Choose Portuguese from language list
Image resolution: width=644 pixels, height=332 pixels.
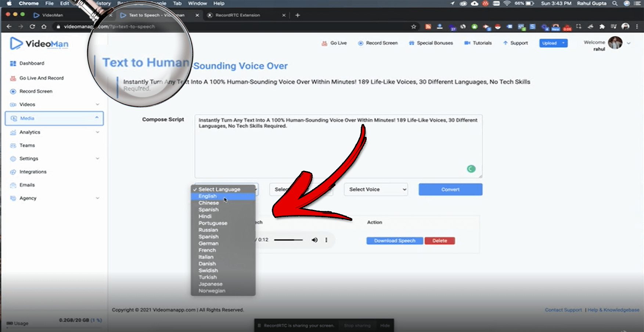click(223, 223)
